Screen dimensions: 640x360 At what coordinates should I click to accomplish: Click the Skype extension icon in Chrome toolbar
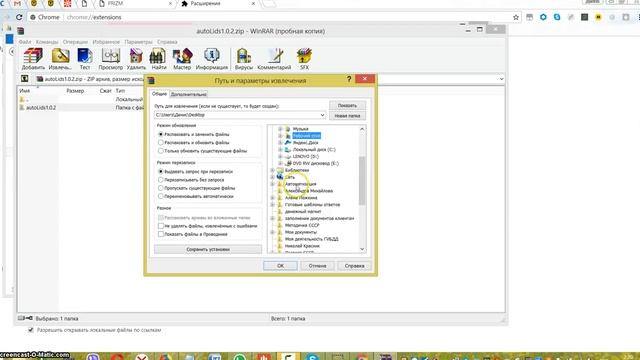click(557, 17)
